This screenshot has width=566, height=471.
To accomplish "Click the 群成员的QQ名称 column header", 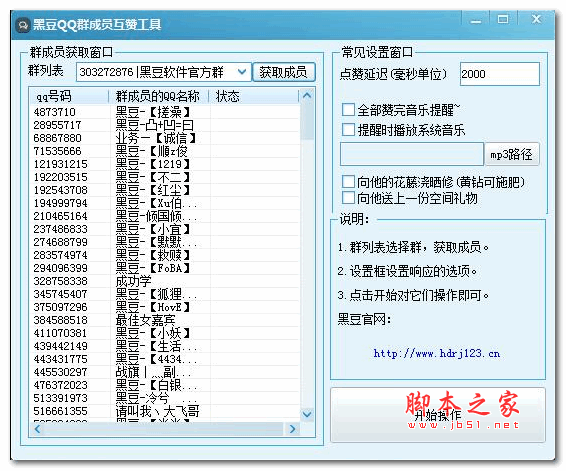I will pyautogui.click(x=158, y=96).
